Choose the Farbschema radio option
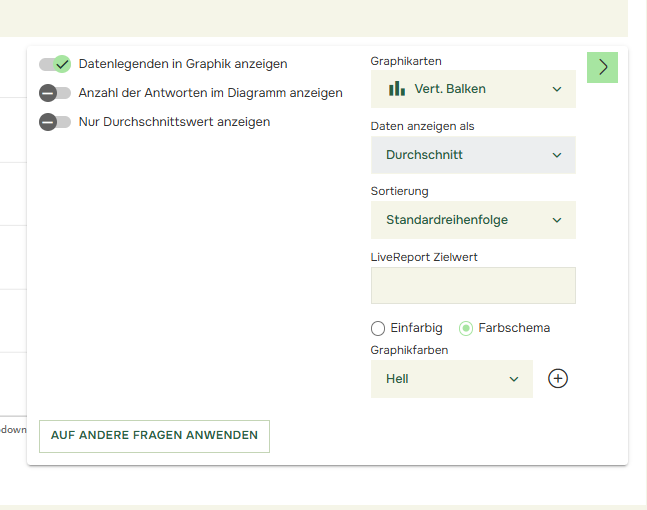 (466, 328)
